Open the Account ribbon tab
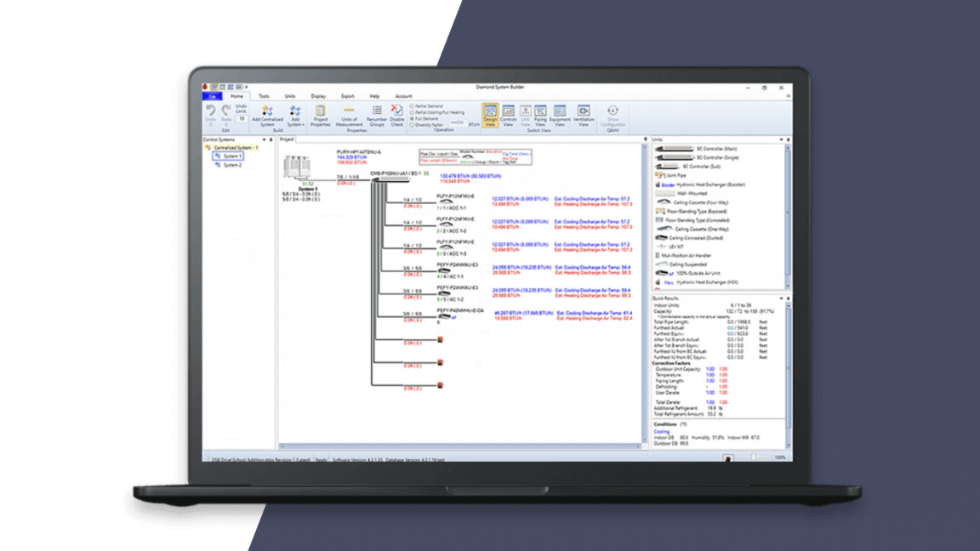This screenshot has height=551, width=980. pyautogui.click(x=403, y=96)
